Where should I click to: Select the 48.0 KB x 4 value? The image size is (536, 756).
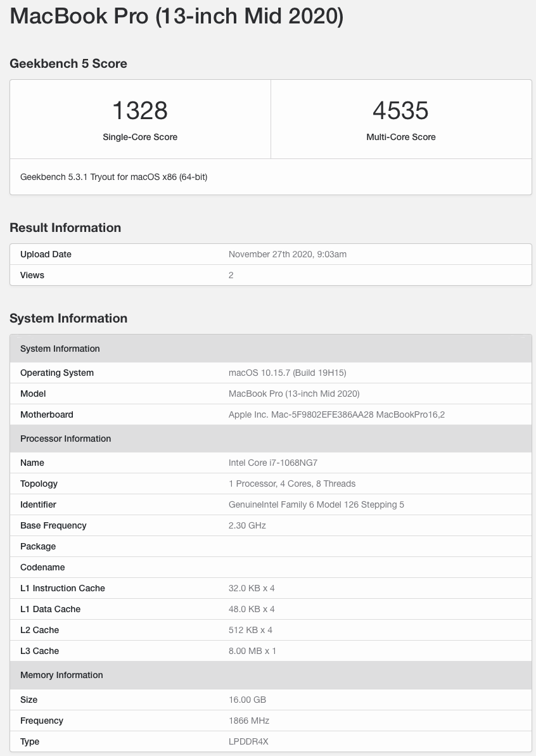coord(252,609)
